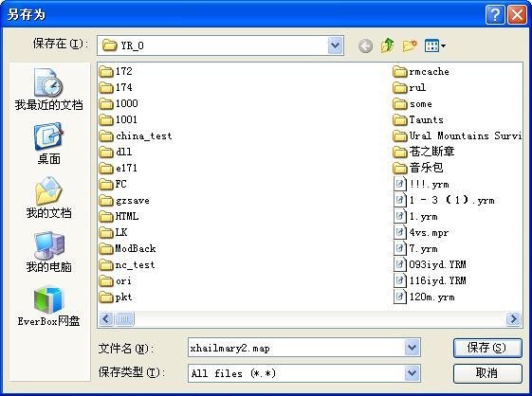
Task: Select the some folder
Action: pos(413,103)
